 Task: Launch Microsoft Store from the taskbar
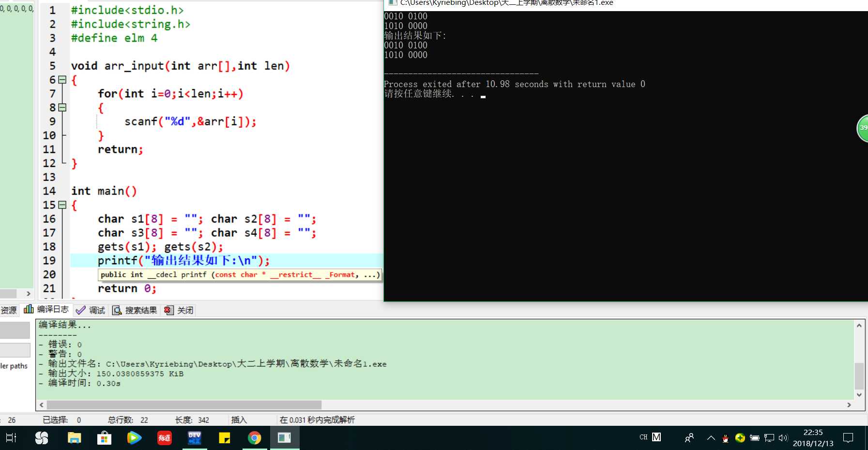[104, 438]
